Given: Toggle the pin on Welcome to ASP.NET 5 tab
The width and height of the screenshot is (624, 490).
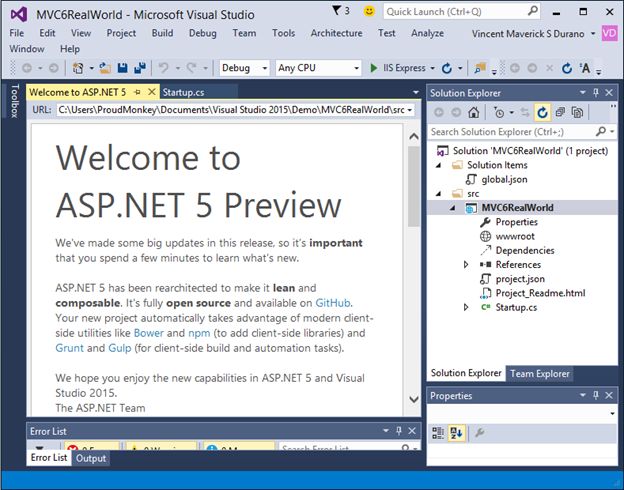Looking at the screenshot, I should 137,92.
